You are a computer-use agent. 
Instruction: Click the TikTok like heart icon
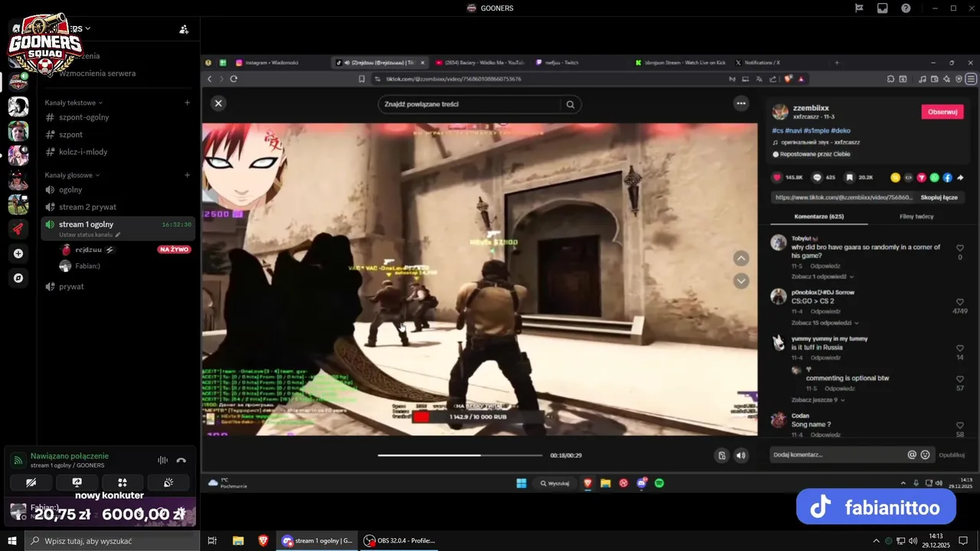point(778,178)
